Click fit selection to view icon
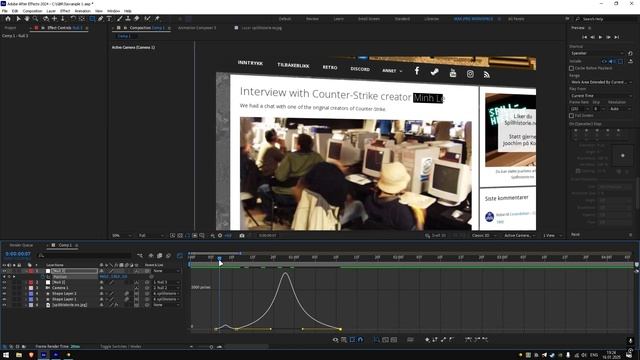640x360 pixels. coord(385,340)
